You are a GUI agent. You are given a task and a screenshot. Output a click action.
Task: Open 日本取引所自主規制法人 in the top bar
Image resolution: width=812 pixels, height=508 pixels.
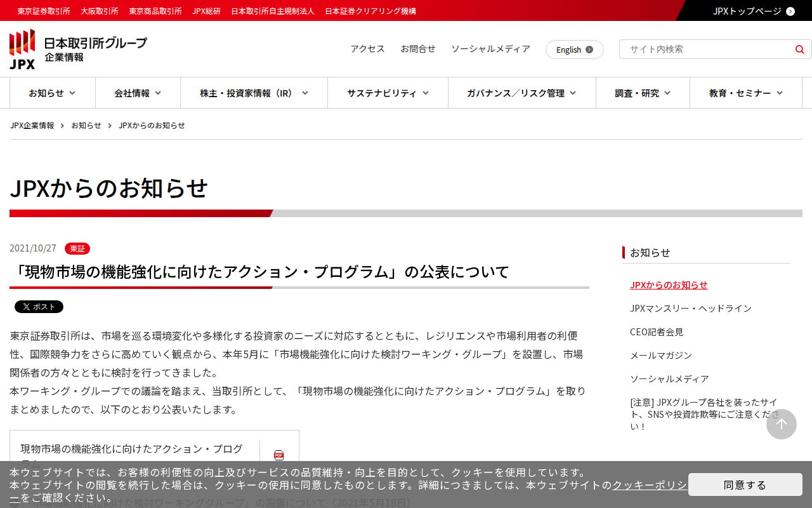tap(273, 11)
